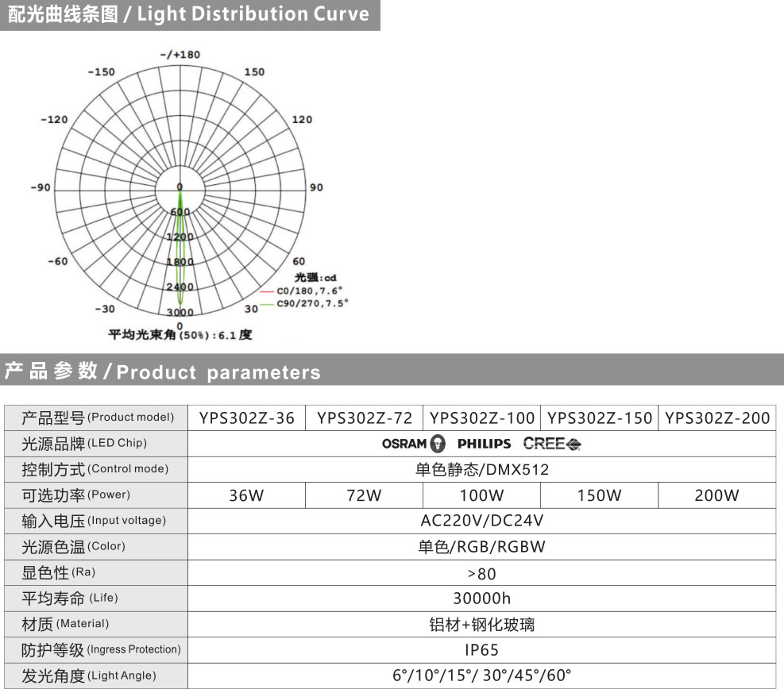Click the OSRAM logo with bulb icon
This screenshot has width=784, height=693.
pos(413,444)
